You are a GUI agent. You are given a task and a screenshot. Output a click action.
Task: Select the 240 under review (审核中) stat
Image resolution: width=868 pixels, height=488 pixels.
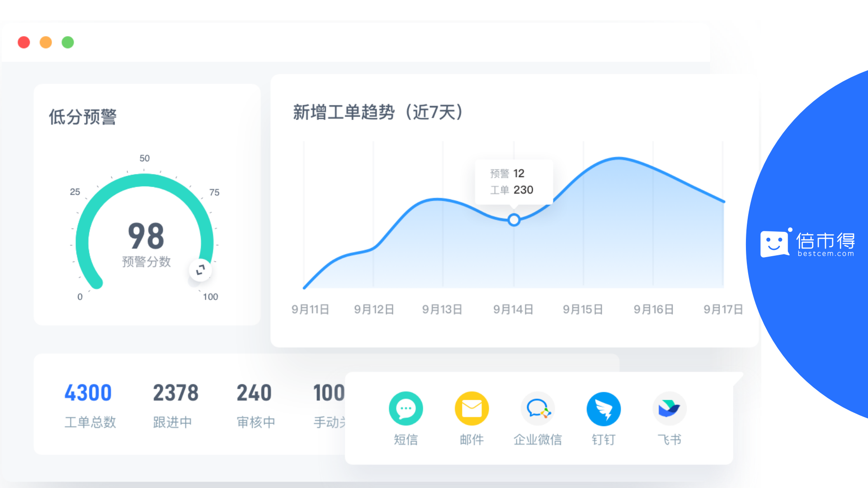tap(254, 393)
